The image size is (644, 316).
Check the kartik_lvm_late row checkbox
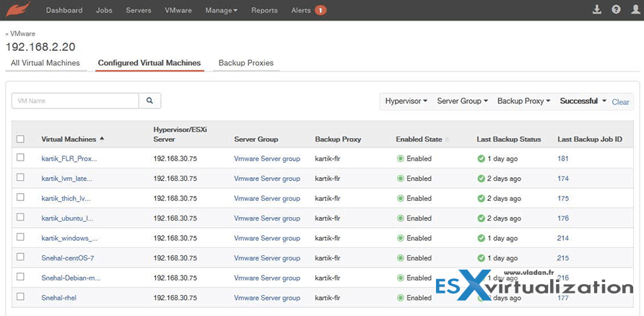click(20, 177)
